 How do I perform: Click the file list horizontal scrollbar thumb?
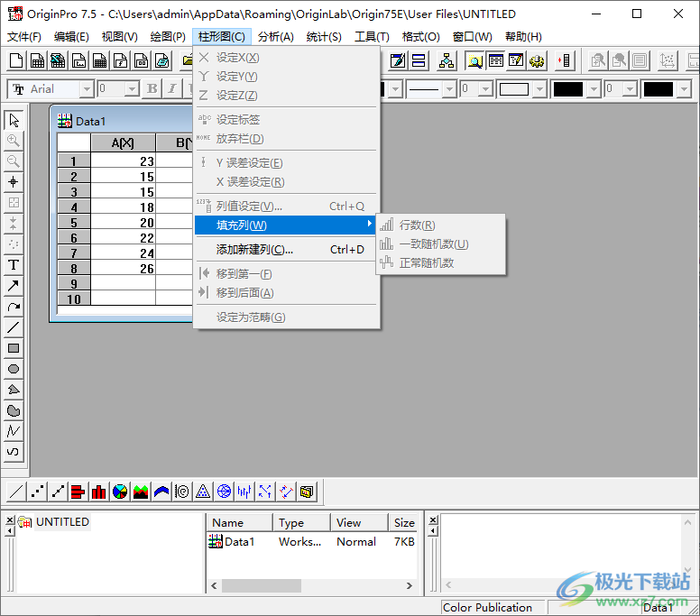coord(262,585)
